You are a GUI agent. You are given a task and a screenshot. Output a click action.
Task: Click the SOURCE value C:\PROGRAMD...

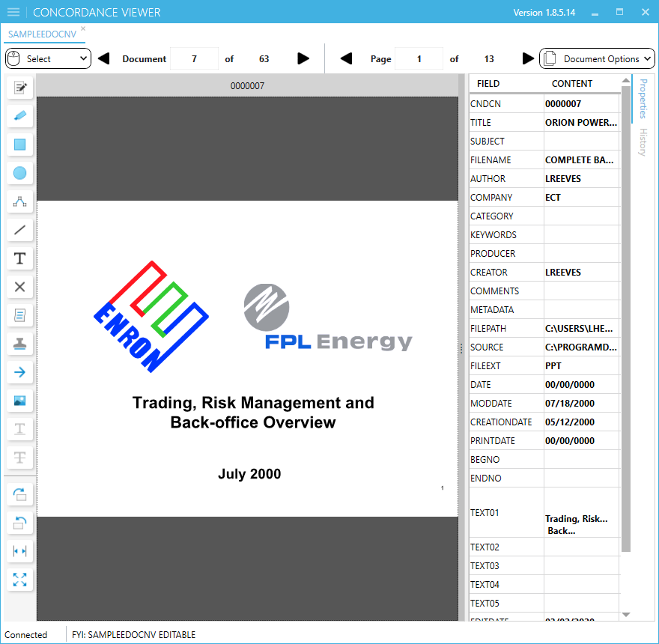click(582, 347)
